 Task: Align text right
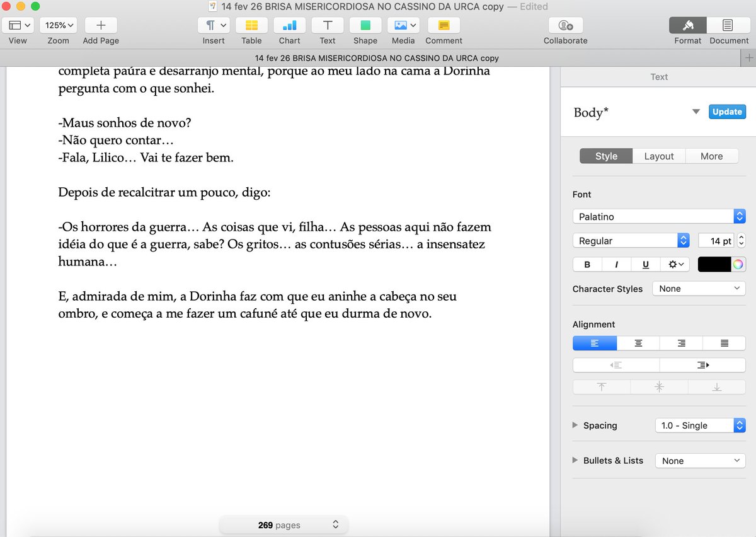pos(681,344)
